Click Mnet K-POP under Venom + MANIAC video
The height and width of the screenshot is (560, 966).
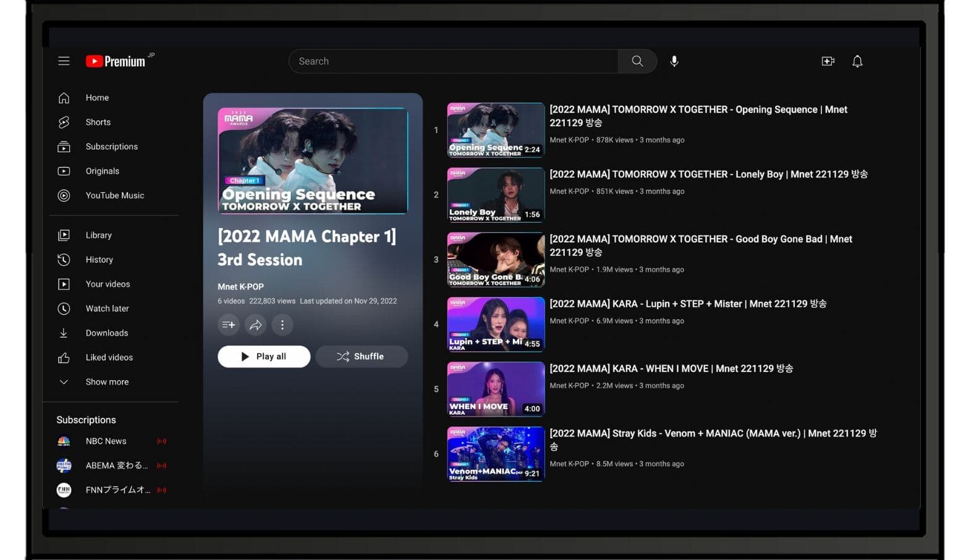point(569,464)
